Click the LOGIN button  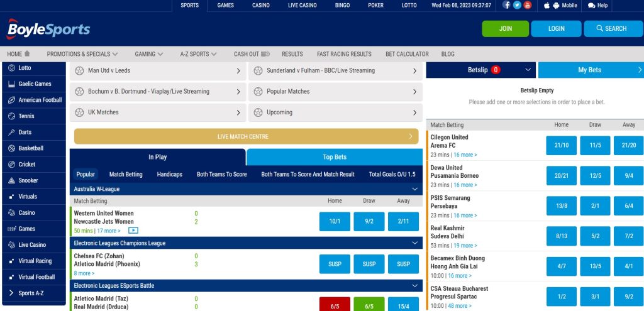tap(556, 29)
